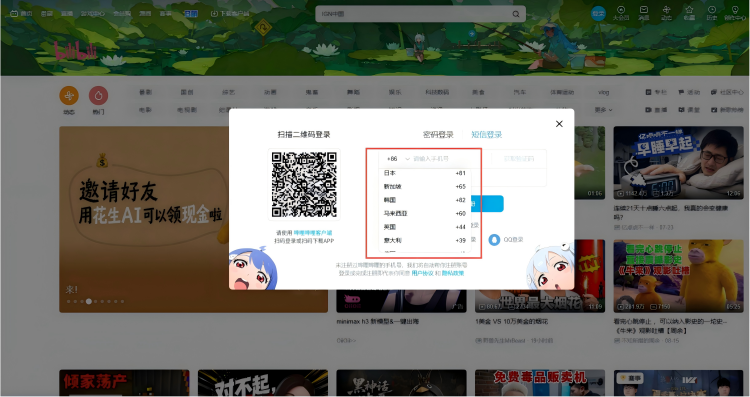The width and height of the screenshot is (750, 397).
Task: Open the 汽车 category
Action: tap(520, 92)
